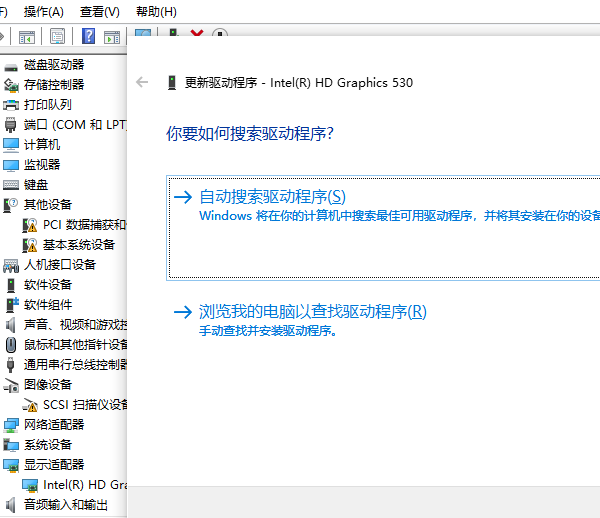Select the 声音、视频和游戏 speaker icon

click(x=11, y=325)
